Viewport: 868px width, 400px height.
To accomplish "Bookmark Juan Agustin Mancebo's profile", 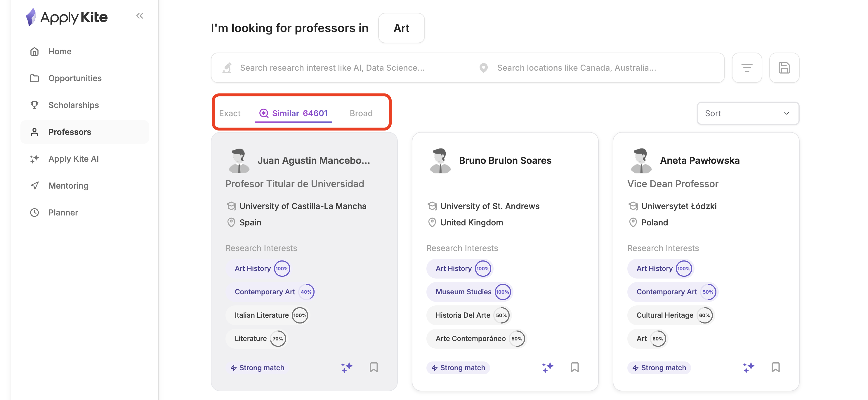I will tap(374, 367).
